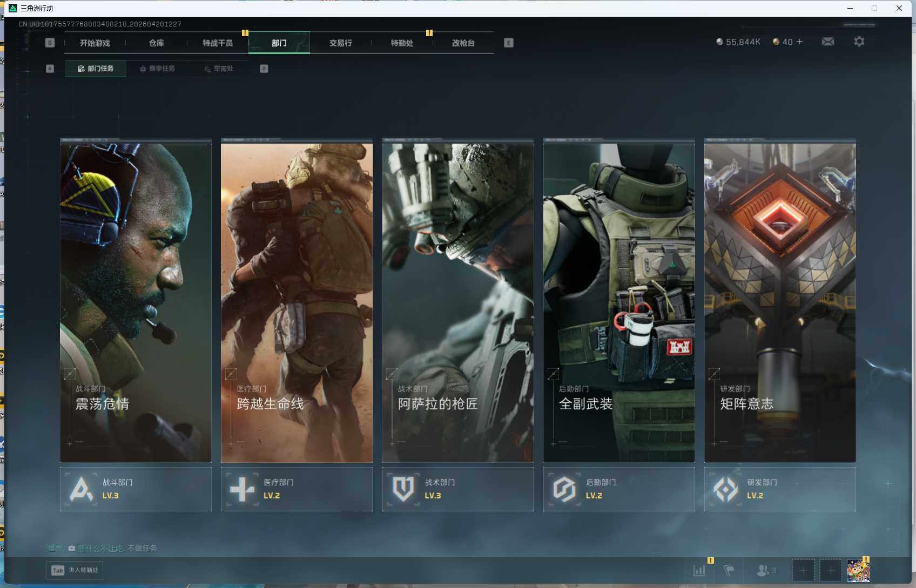The width and height of the screenshot is (916, 588).
Task: Click the small icon above 战斗部门 on 震荡危情 card
Action: pyautogui.click(x=70, y=374)
